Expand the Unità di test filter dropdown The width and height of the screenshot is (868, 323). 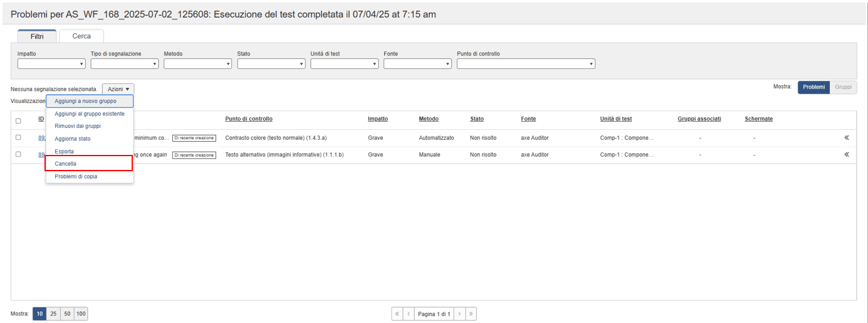click(x=344, y=64)
